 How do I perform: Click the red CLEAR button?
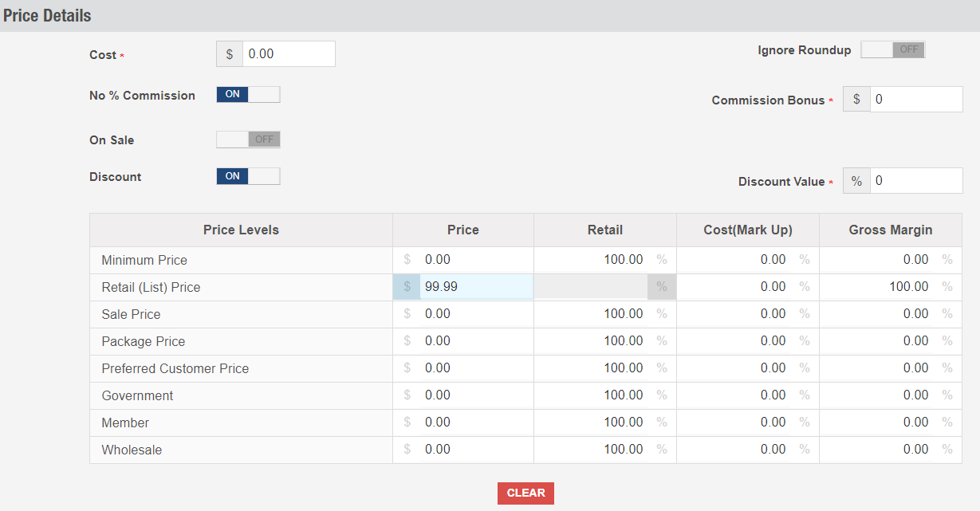tap(525, 493)
